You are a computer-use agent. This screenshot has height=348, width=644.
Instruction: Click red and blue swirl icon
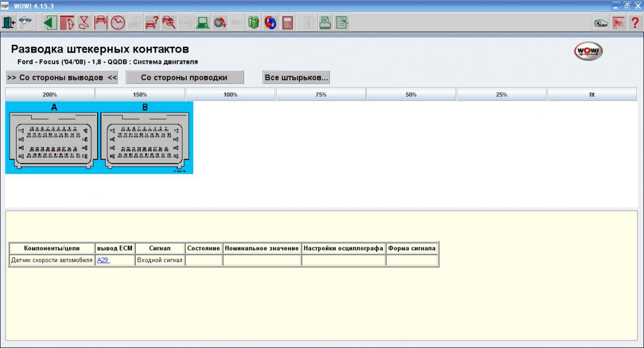pyautogui.click(x=271, y=23)
